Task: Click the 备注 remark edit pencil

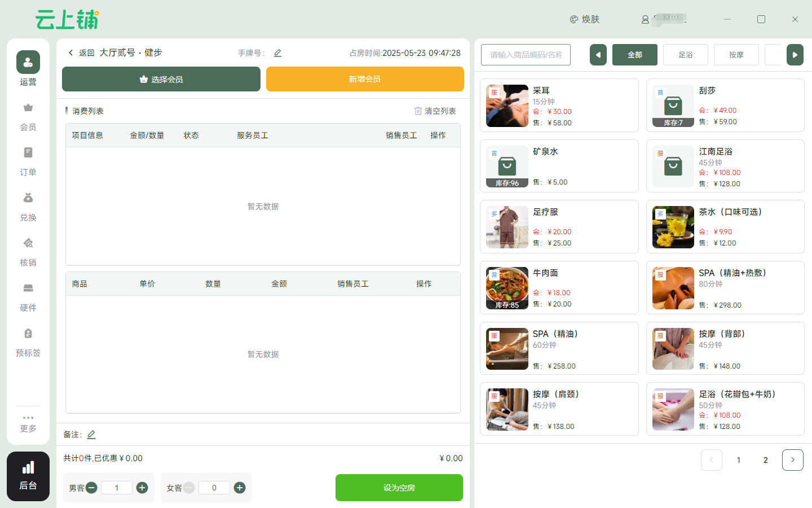Action: 91,435
